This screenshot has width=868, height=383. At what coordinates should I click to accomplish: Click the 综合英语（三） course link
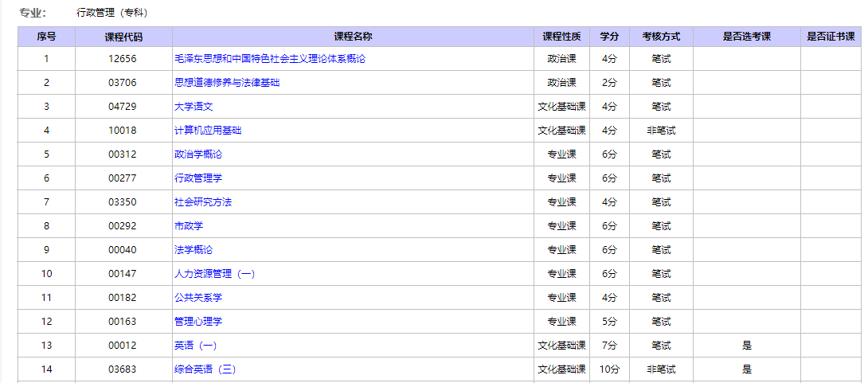click(x=205, y=369)
